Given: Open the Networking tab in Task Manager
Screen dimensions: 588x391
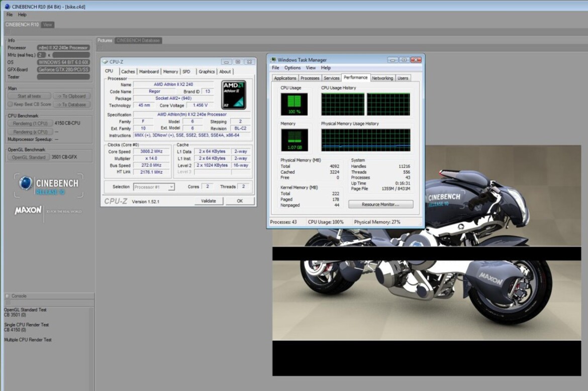Looking at the screenshot, I should coord(382,78).
